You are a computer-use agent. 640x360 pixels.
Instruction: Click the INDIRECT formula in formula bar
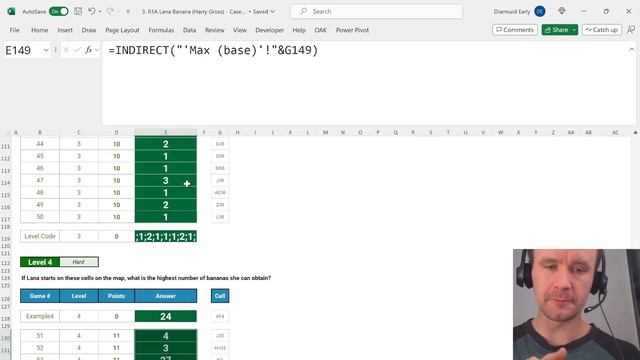(213, 50)
